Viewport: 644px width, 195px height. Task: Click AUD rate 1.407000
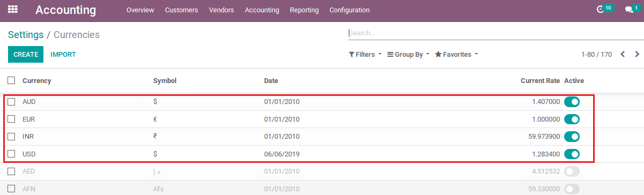point(546,102)
